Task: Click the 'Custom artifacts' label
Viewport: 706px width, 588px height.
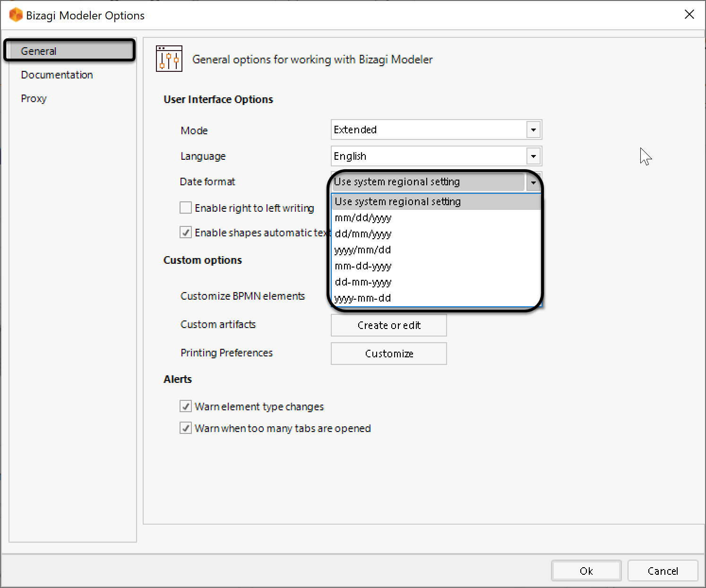Action: click(218, 324)
